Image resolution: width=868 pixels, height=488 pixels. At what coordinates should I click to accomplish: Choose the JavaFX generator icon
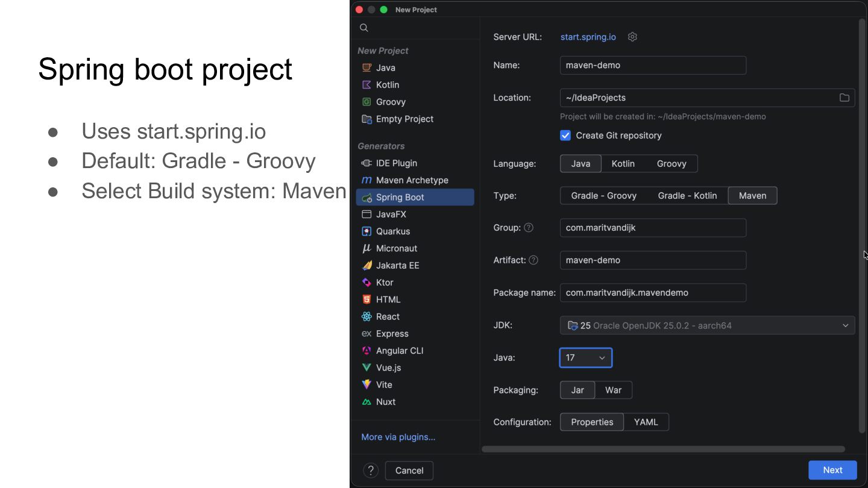[366, 214]
